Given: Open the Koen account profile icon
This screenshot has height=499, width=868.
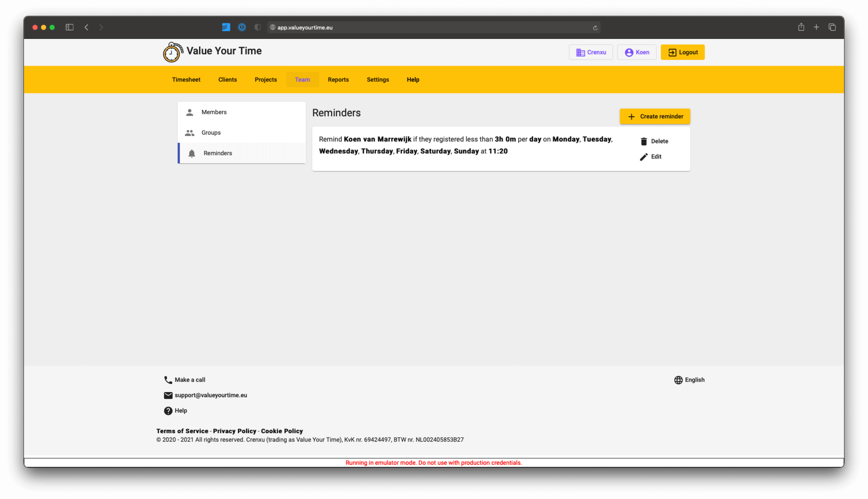Looking at the screenshot, I should 628,52.
